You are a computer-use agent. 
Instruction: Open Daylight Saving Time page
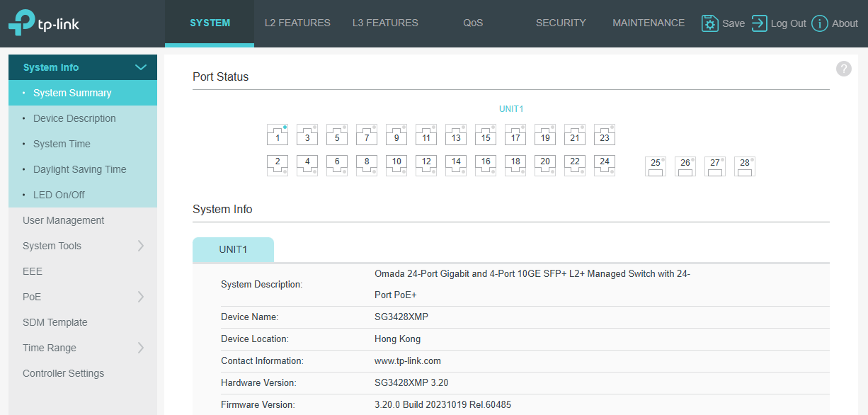(83, 169)
